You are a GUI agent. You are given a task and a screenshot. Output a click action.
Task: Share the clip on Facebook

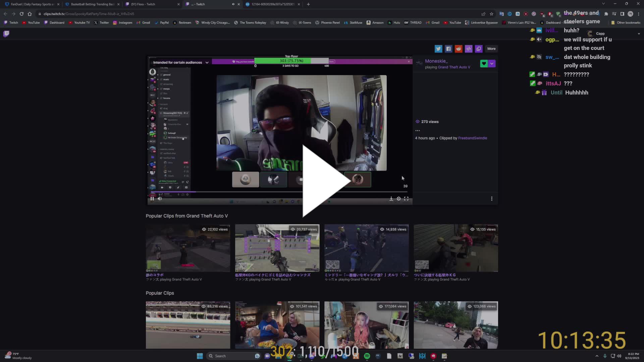[x=448, y=49]
